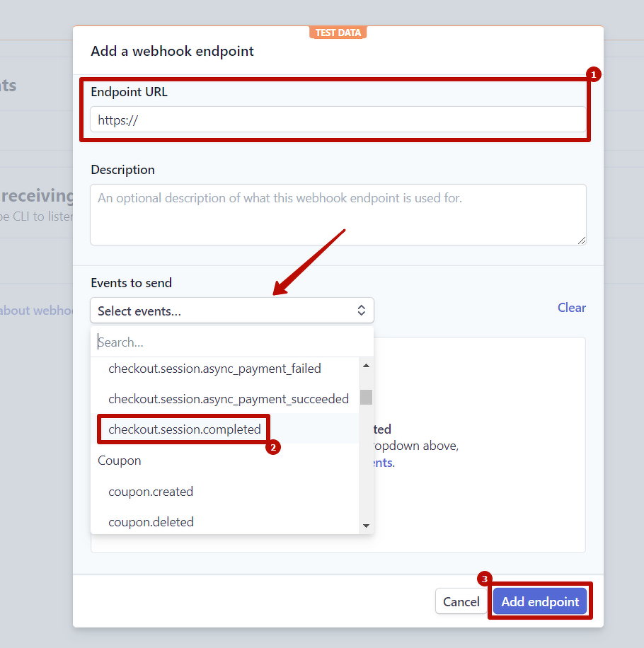Click the events list scroll-down arrow
The width and height of the screenshot is (644, 648).
pyautogui.click(x=366, y=526)
